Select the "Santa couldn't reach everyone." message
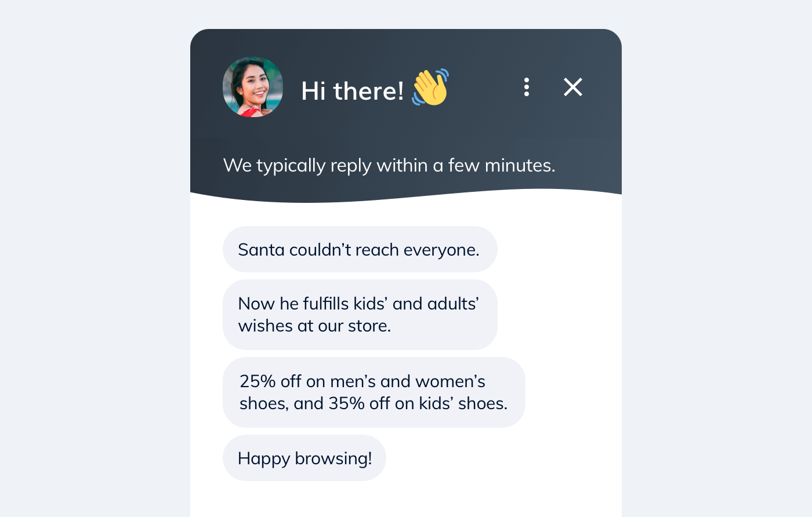Viewport: 812px width, 517px height. pos(360,249)
